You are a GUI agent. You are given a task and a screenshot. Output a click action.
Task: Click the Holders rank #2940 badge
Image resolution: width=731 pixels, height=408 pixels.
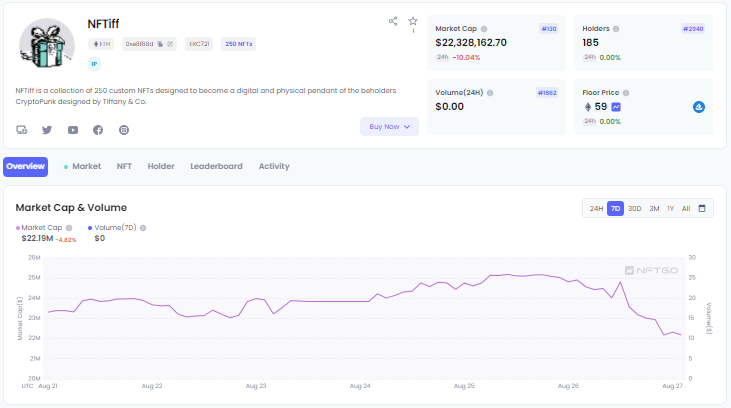(693, 29)
